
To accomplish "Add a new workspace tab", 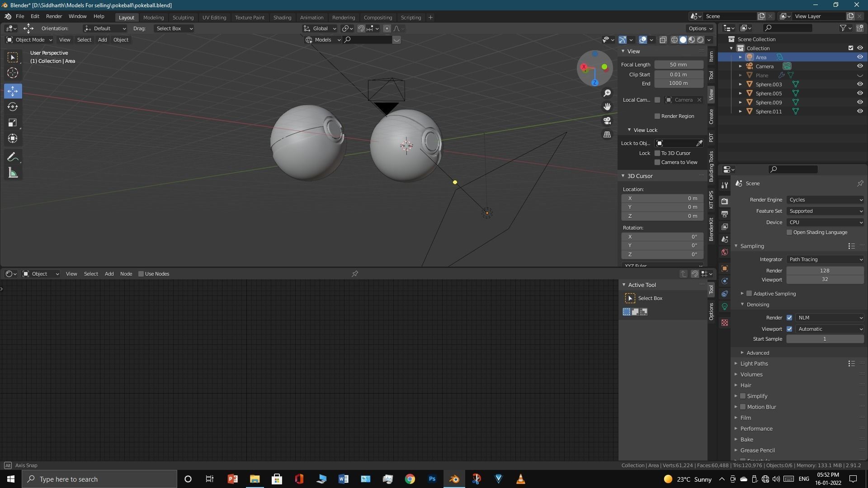I will pos(430,18).
